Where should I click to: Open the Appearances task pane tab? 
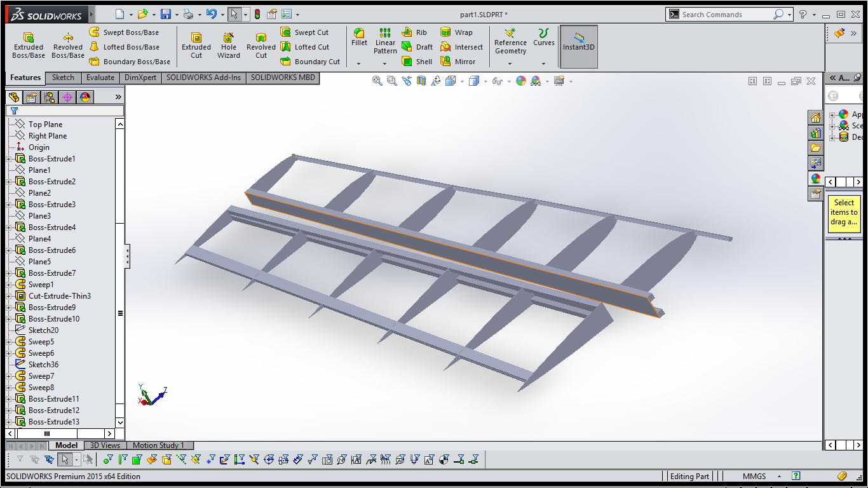click(816, 179)
